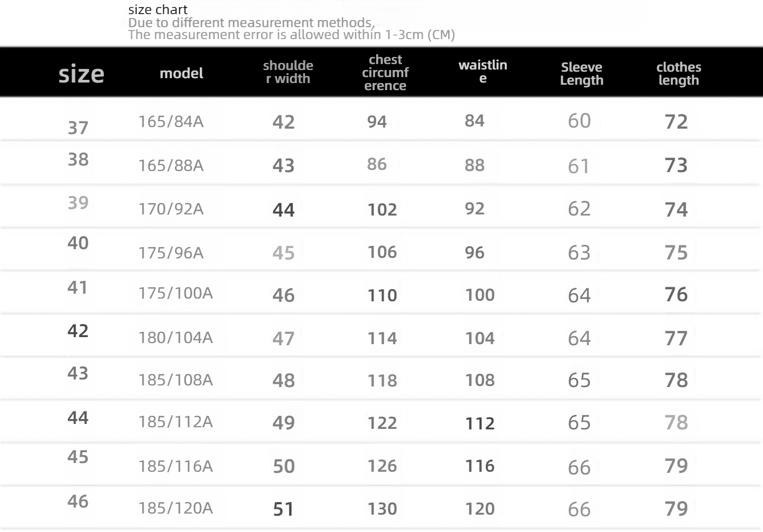Click the 'clothes length' header
763x532 pixels.
[x=679, y=73]
